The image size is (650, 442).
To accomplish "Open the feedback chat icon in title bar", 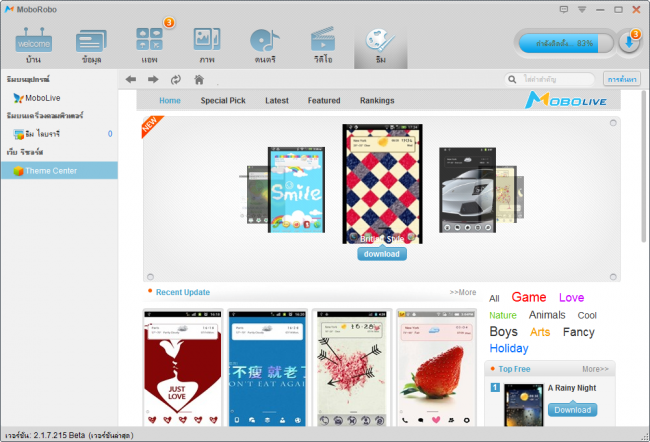I will 564,9.
